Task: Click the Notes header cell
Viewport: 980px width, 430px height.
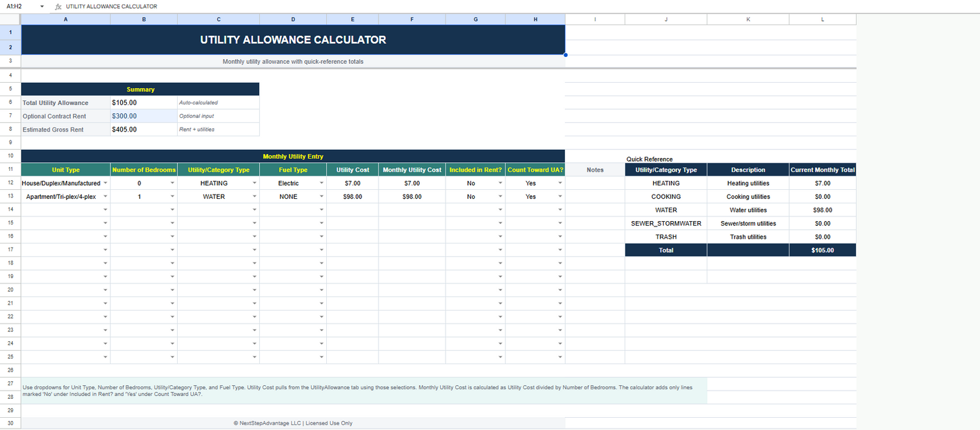Action: [595, 170]
